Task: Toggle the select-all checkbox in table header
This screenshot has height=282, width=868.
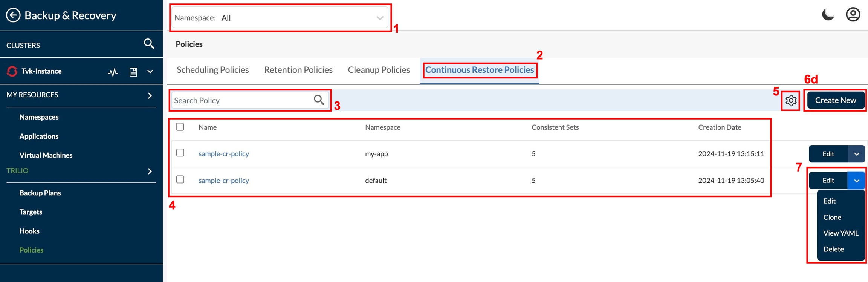Action: [x=180, y=127]
